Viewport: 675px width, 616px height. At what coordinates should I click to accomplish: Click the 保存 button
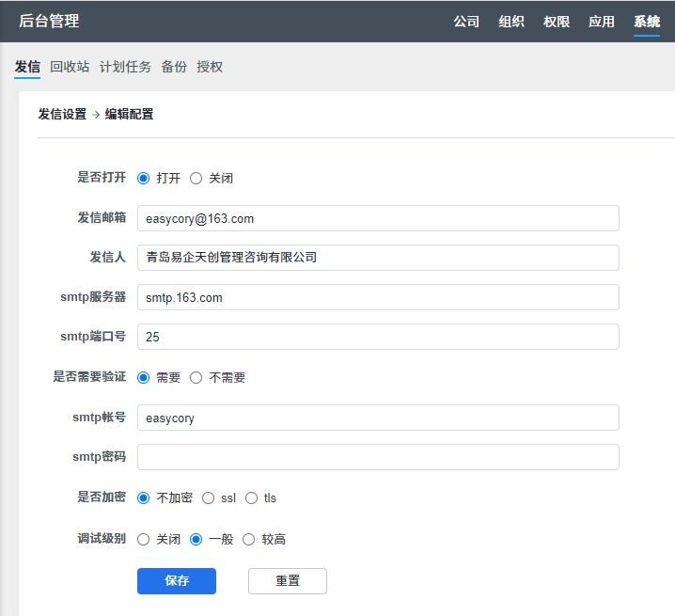click(x=177, y=580)
